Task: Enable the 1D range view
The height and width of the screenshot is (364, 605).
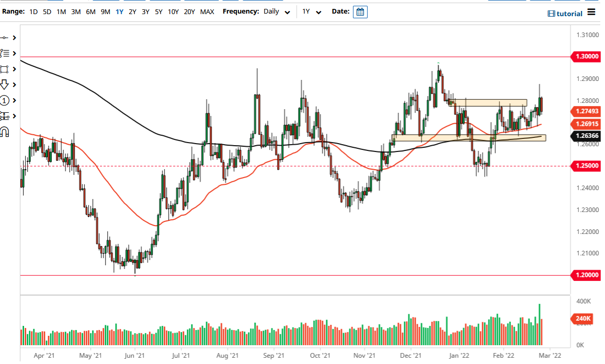Action: 33,11
